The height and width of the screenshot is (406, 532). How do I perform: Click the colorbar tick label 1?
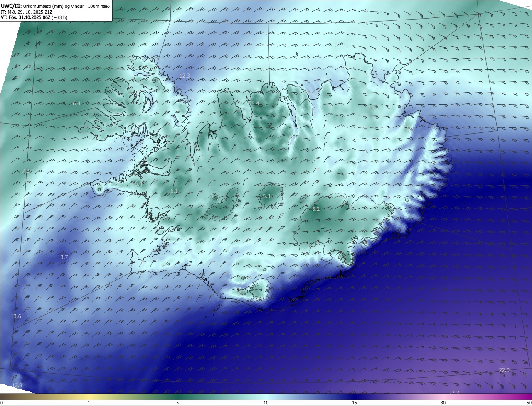click(89, 403)
